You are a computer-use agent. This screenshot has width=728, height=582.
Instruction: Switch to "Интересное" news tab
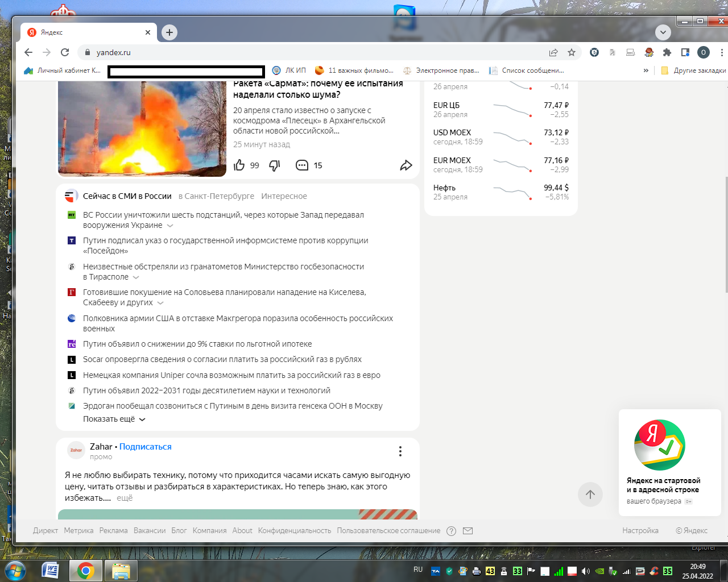click(284, 196)
